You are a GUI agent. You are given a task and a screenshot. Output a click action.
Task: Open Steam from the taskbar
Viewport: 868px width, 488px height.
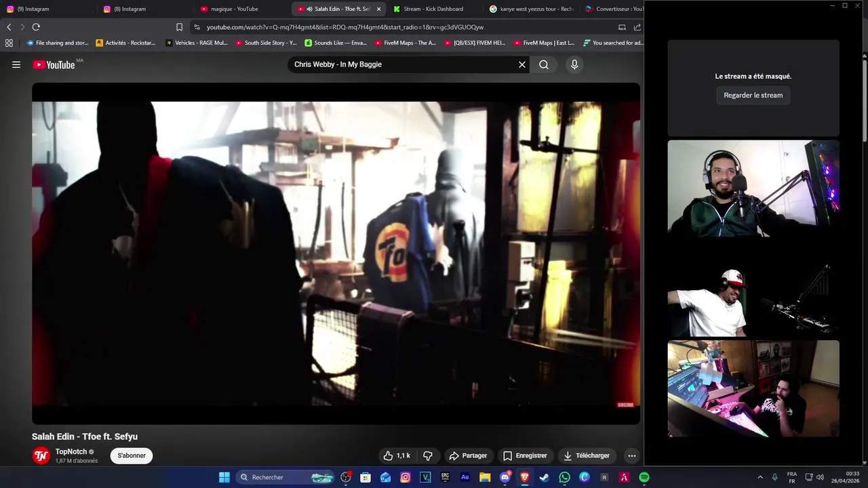[544, 477]
